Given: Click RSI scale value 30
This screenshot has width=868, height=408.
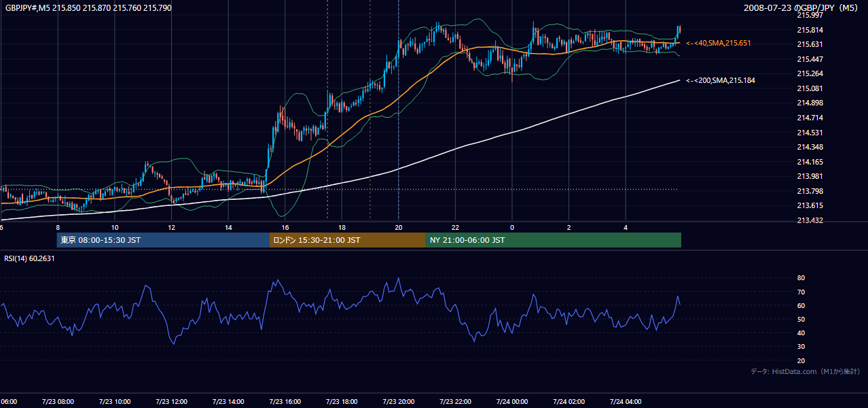Looking at the screenshot, I should 801,347.
